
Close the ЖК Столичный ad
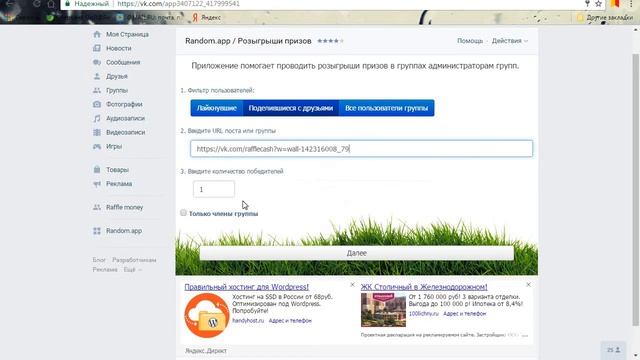tap(528, 284)
